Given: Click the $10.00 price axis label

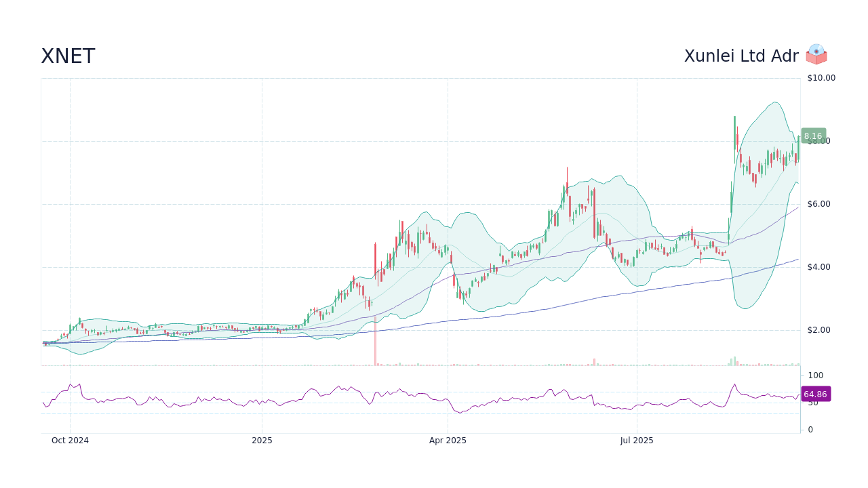Looking at the screenshot, I should (821, 77).
